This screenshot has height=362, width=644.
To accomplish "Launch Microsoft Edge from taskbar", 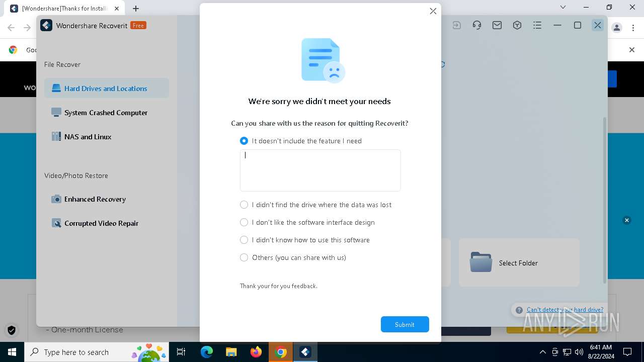I will (x=207, y=352).
